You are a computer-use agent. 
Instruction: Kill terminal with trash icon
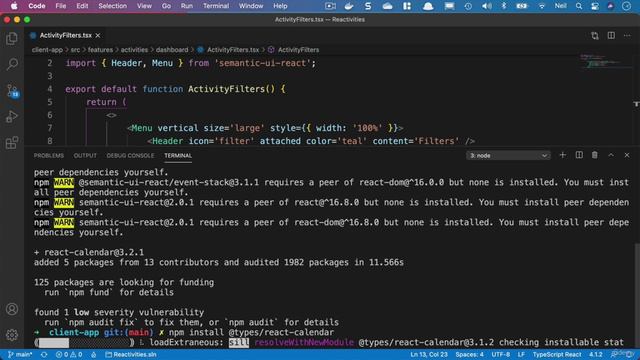pos(595,155)
